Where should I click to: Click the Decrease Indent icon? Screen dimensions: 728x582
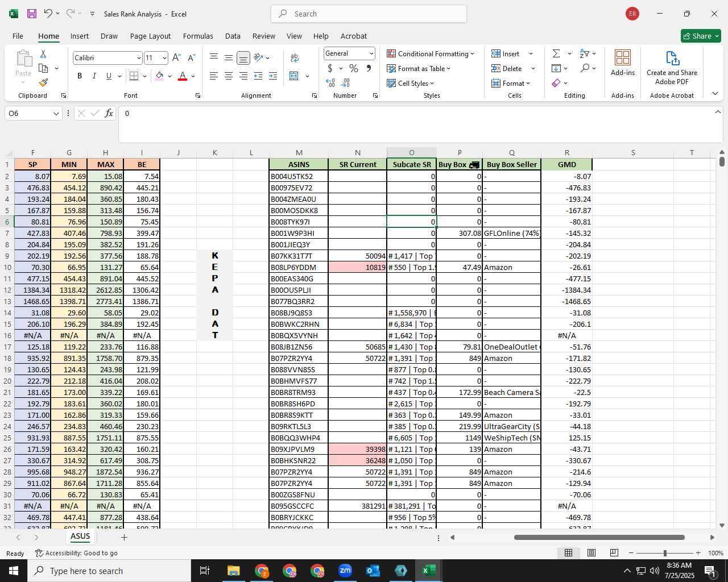click(x=258, y=76)
